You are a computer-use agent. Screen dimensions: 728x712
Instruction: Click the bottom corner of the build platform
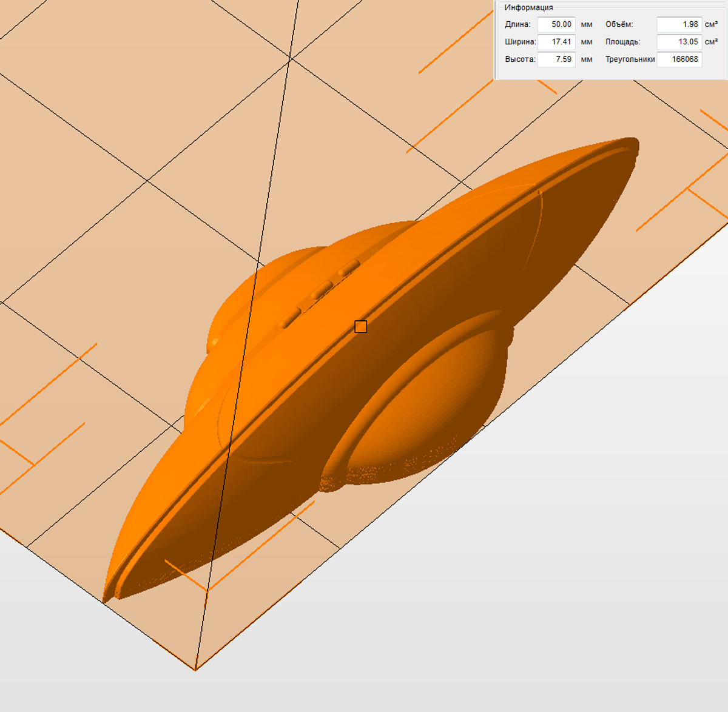pyautogui.click(x=195, y=670)
